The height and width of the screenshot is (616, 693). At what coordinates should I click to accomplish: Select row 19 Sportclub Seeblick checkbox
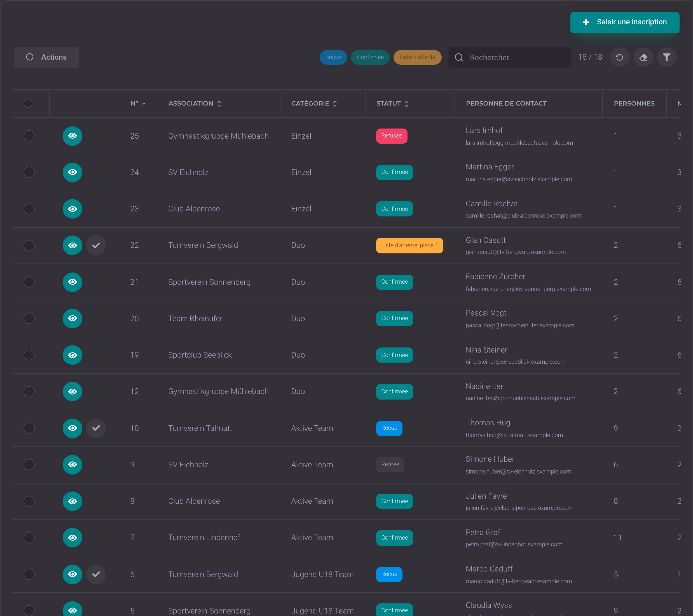(29, 355)
